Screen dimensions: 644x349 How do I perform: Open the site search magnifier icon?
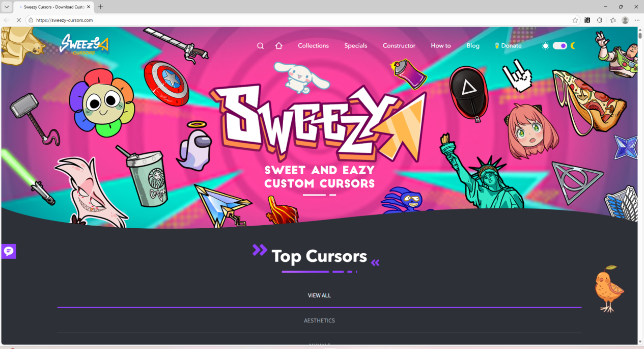pos(260,46)
